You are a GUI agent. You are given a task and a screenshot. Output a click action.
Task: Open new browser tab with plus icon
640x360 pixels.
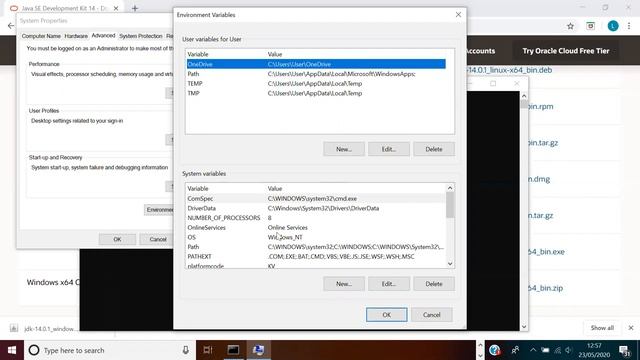135,8
